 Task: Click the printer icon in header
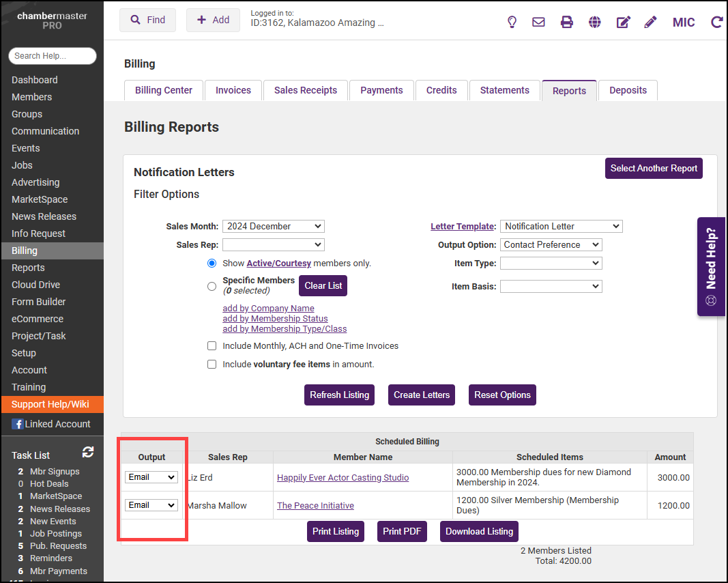(x=566, y=22)
